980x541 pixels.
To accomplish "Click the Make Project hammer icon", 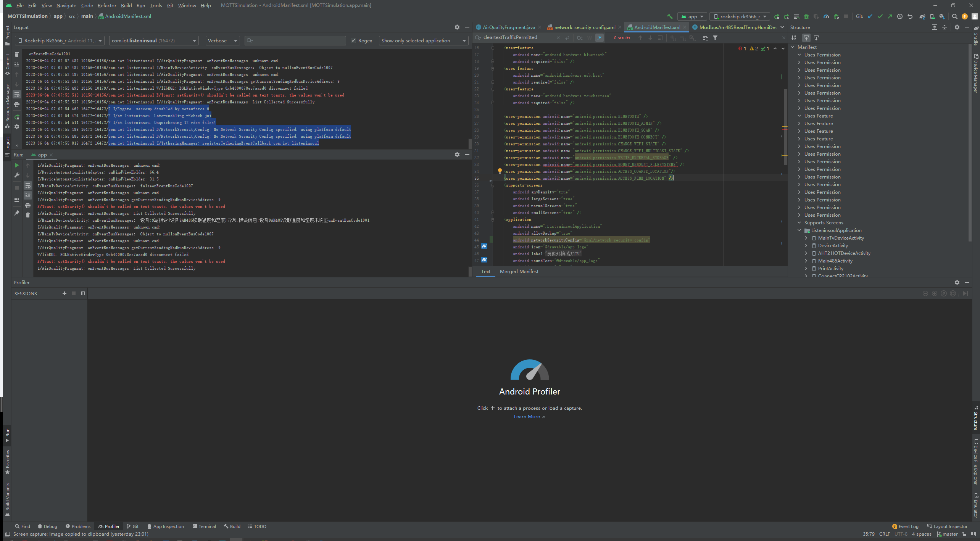I will [x=670, y=16].
